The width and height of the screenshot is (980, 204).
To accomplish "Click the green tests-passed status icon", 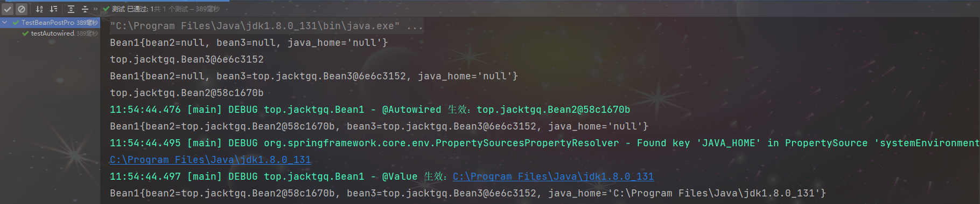I will (106, 9).
